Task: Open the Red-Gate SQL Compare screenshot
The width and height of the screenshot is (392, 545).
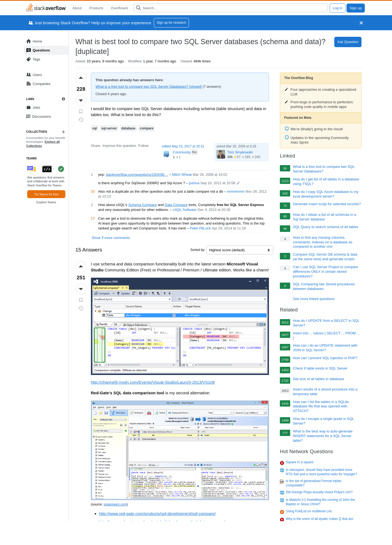Action: (180, 450)
